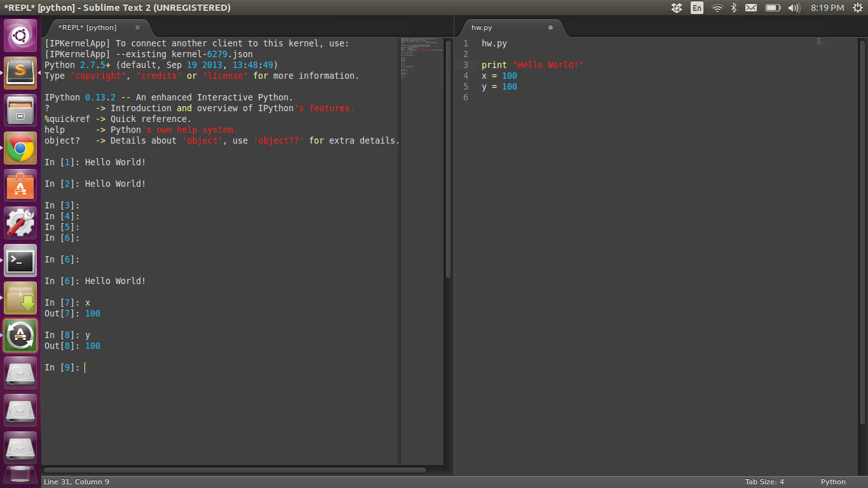Show the calendar via the 8:19 PM clock

pyautogui.click(x=827, y=8)
